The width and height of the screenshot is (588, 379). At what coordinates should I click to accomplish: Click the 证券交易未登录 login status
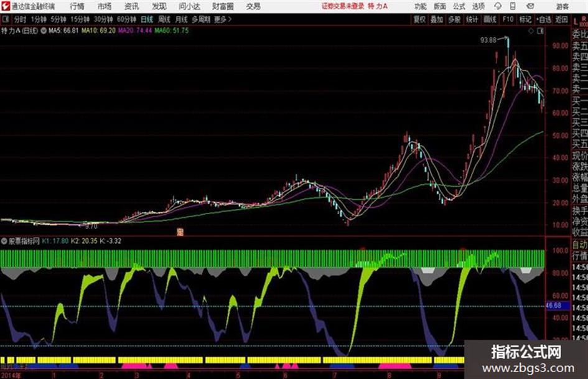[343, 6]
